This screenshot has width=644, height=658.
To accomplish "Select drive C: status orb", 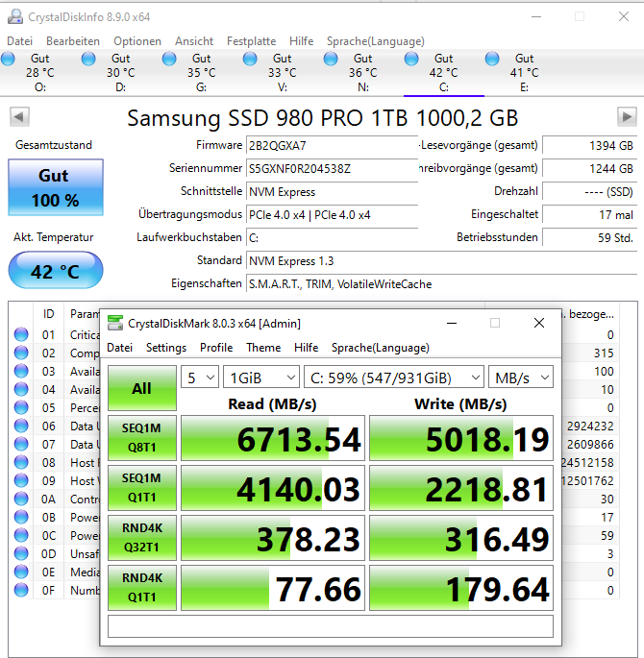I will pos(411,59).
